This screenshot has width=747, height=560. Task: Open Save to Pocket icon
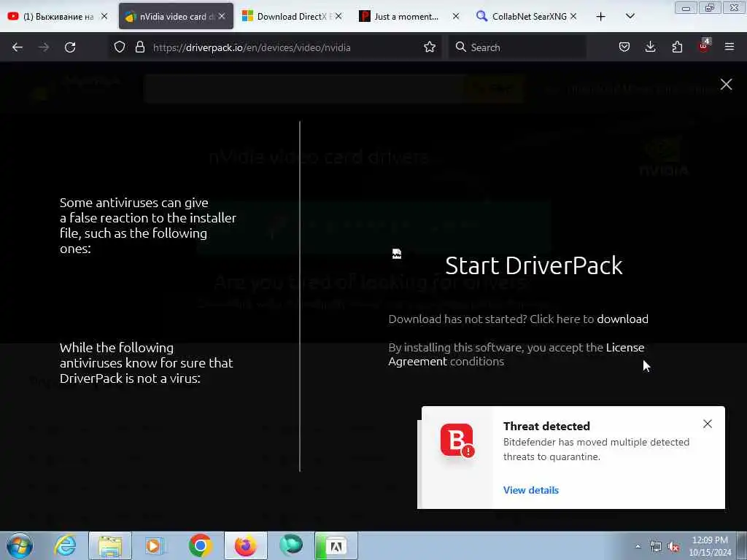pos(624,47)
